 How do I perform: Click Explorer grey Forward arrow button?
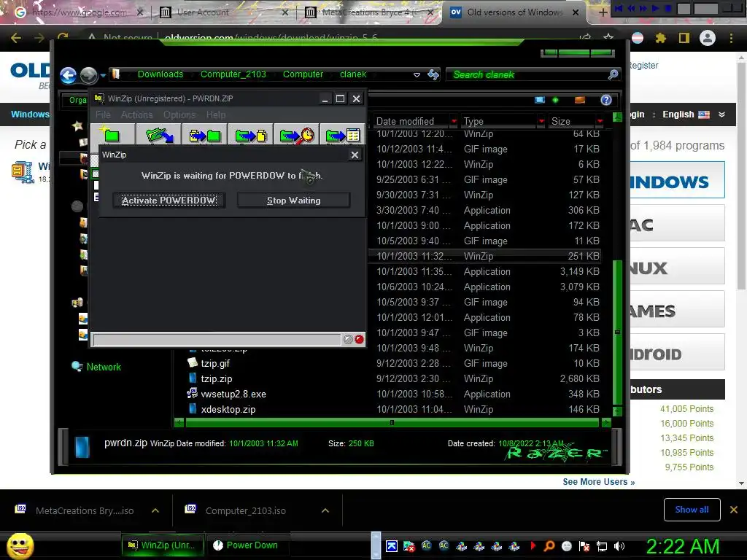[x=88, y=75]
